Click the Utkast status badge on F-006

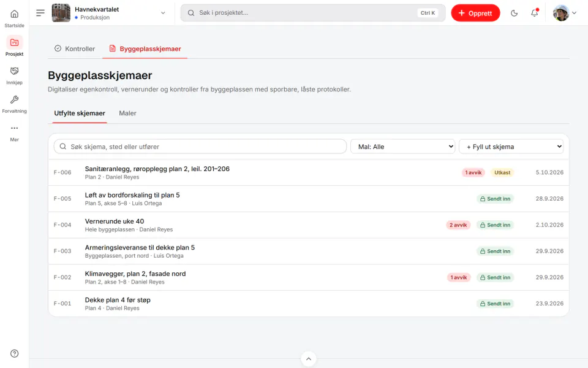[x=502, y=173]
